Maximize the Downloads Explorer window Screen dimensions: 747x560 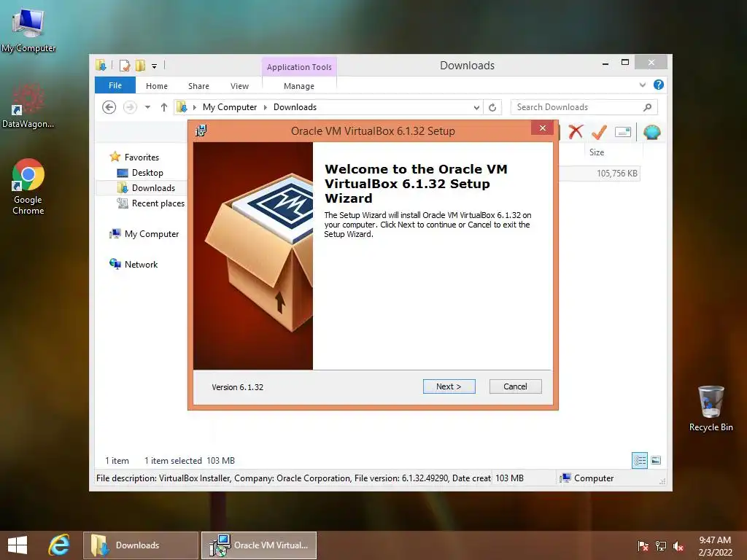coord(625,63)
